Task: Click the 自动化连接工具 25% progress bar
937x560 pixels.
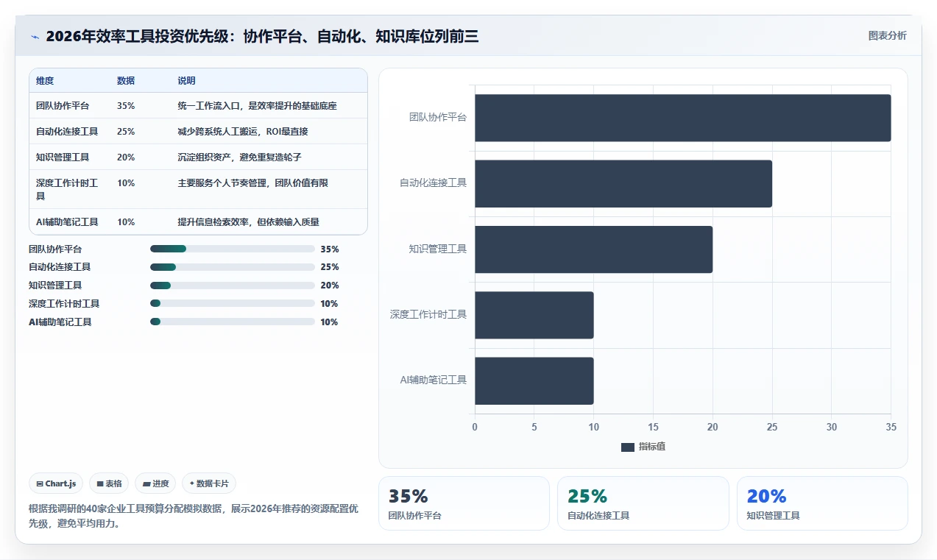Action: pyautogui.click(x=233, y=267)
